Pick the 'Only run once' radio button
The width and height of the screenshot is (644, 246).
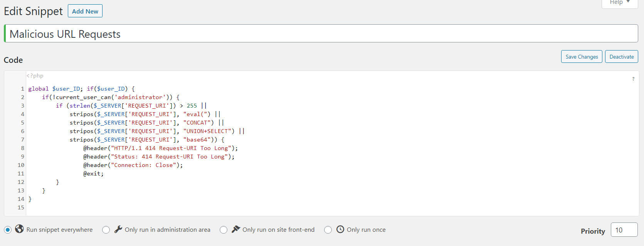point(328,230)
